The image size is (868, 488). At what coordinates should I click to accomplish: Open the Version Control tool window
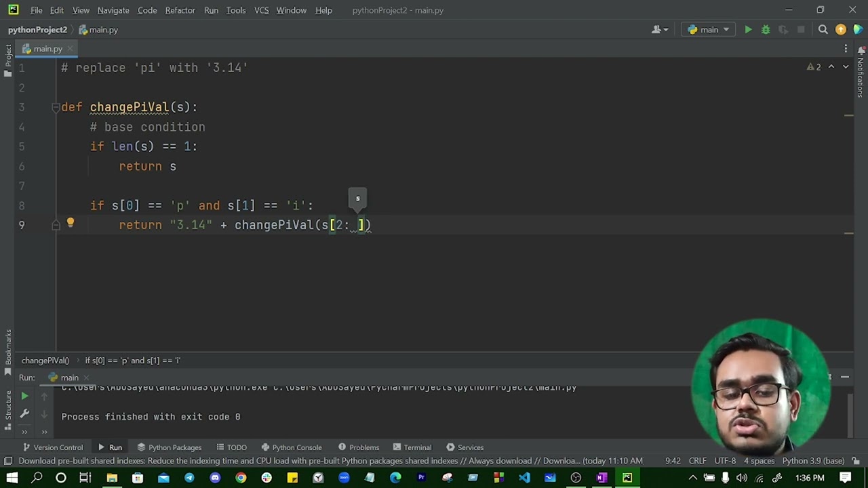[53, 447]
